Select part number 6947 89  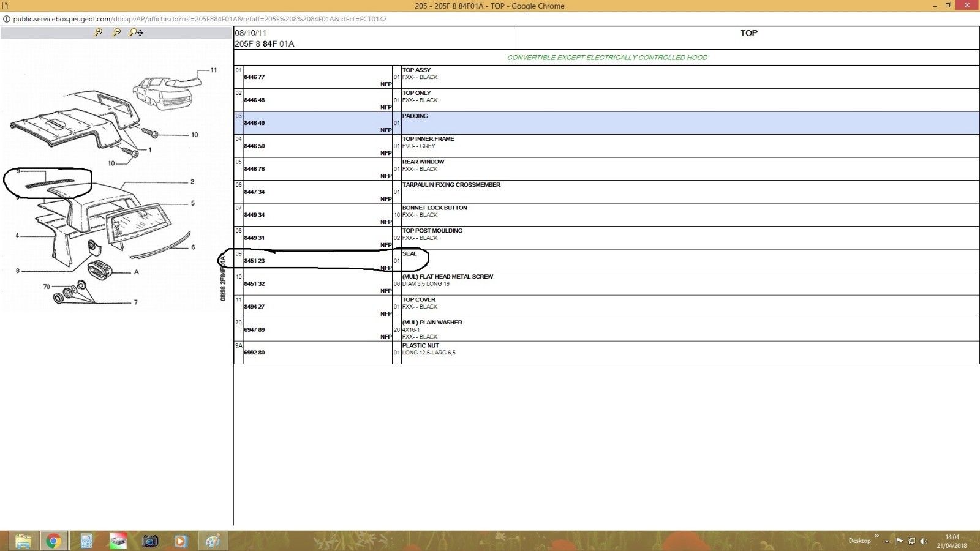[x=254, y=330]
